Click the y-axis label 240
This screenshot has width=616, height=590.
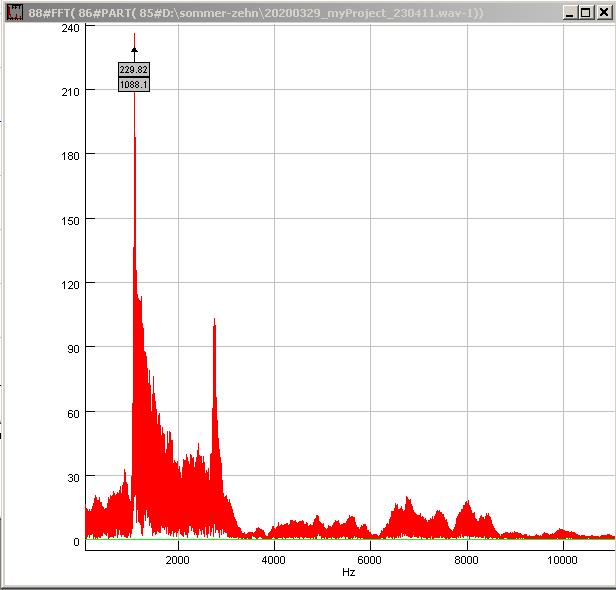(x=70, y=28)
